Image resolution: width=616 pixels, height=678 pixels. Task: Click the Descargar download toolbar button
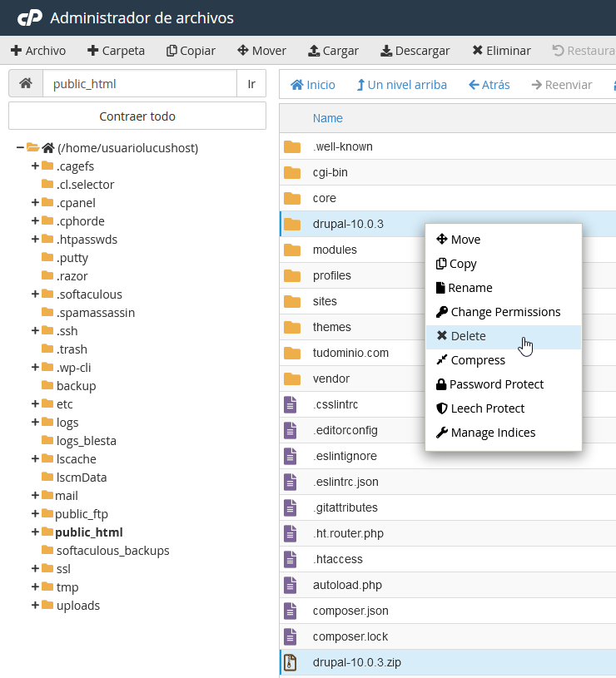[x=415, y=51]
